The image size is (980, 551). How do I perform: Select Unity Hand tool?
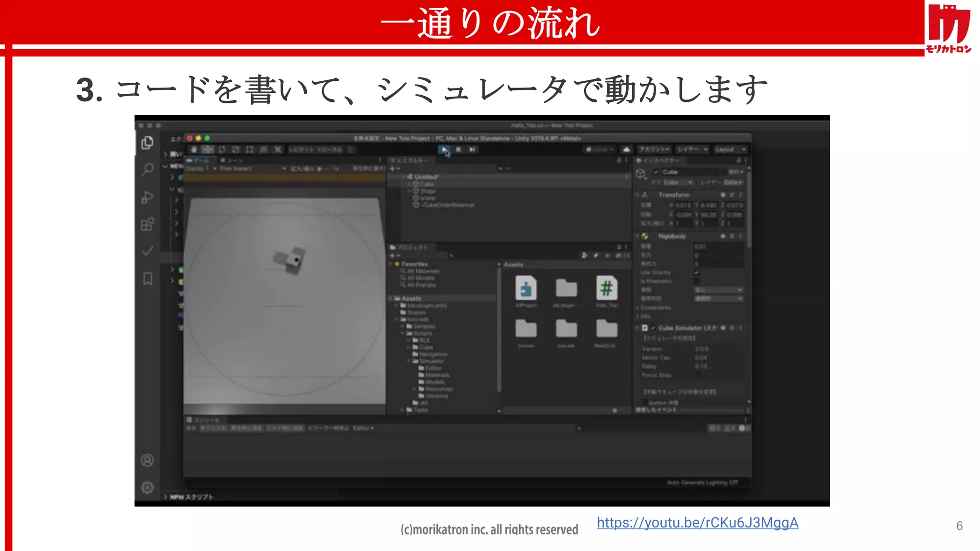click(x=194, y=150)
